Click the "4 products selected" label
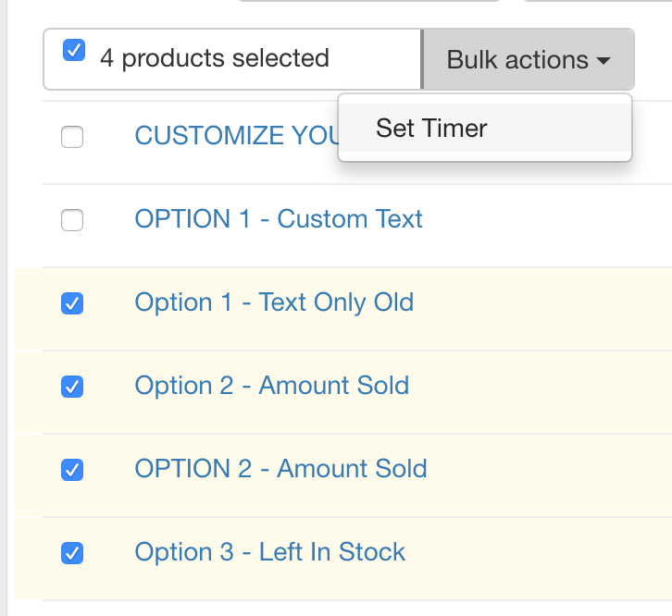Image resolution: width=672 pixels, height=616 pixels. point(215,58)
